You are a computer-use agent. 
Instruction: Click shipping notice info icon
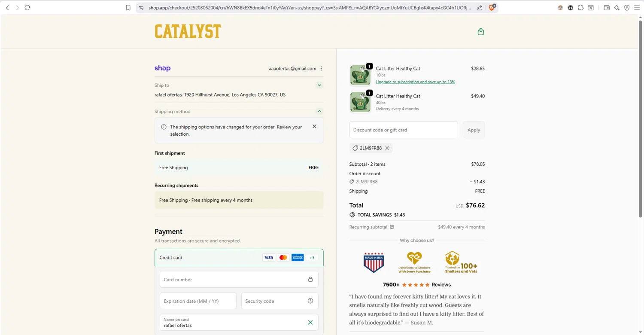point(164,127)
